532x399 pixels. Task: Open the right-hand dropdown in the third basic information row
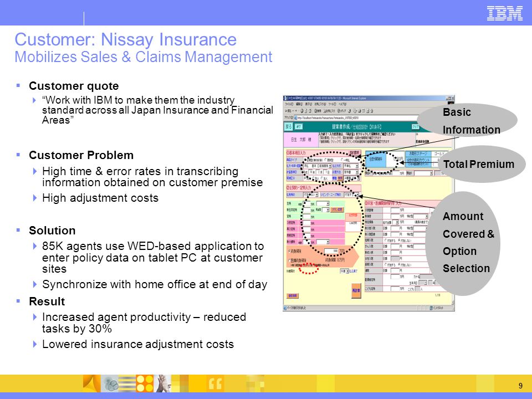click(x=351, y=172)
